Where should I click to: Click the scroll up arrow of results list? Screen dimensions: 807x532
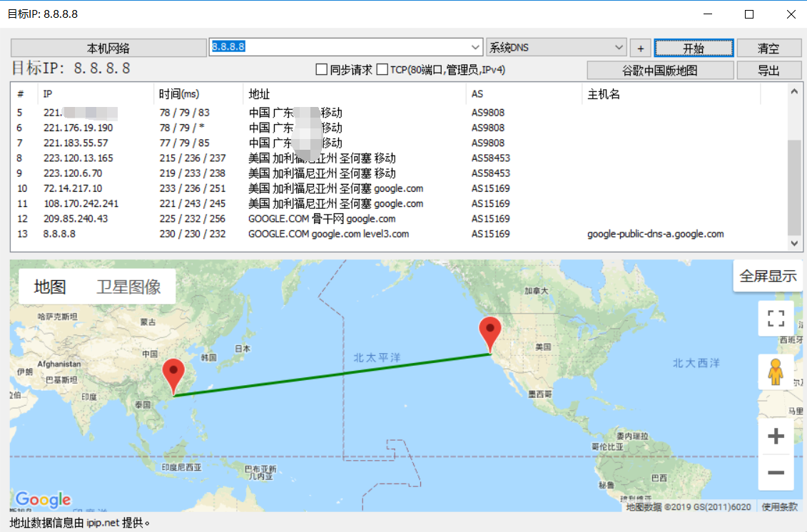click(794, 91)
